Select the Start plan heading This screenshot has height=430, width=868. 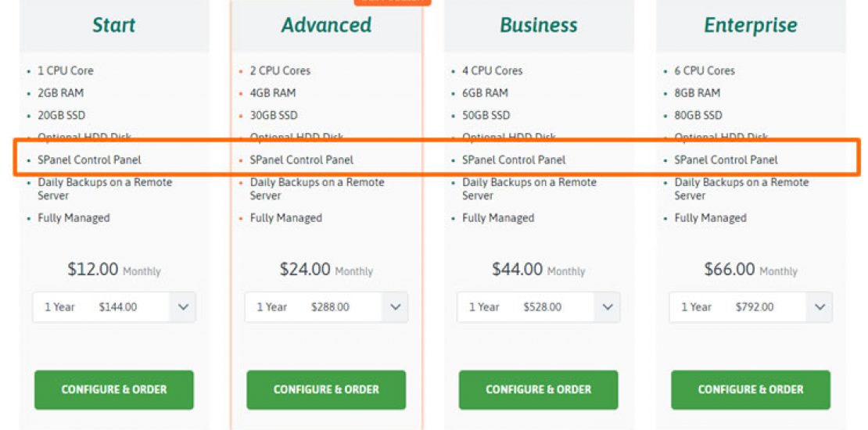(114, 26)
